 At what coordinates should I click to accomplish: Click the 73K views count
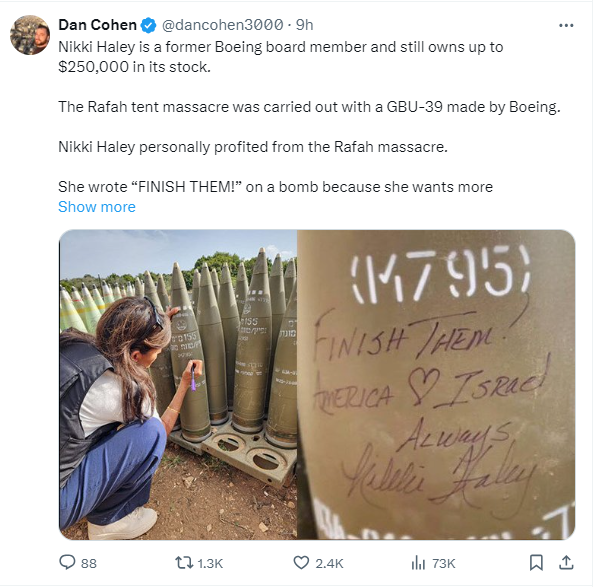444,564
